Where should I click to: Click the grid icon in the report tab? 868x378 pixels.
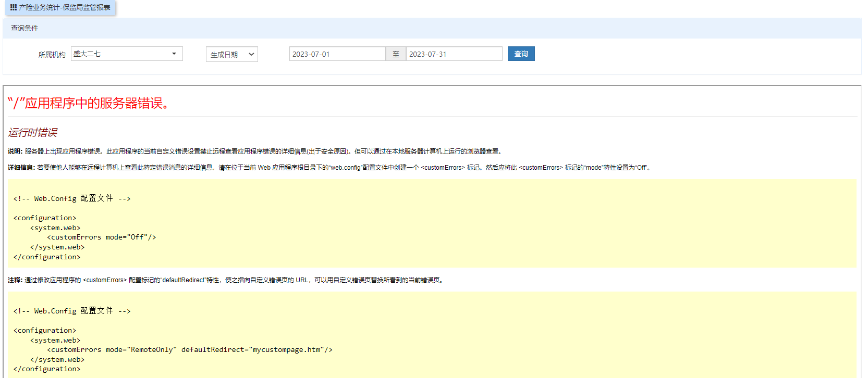(14, 7)
